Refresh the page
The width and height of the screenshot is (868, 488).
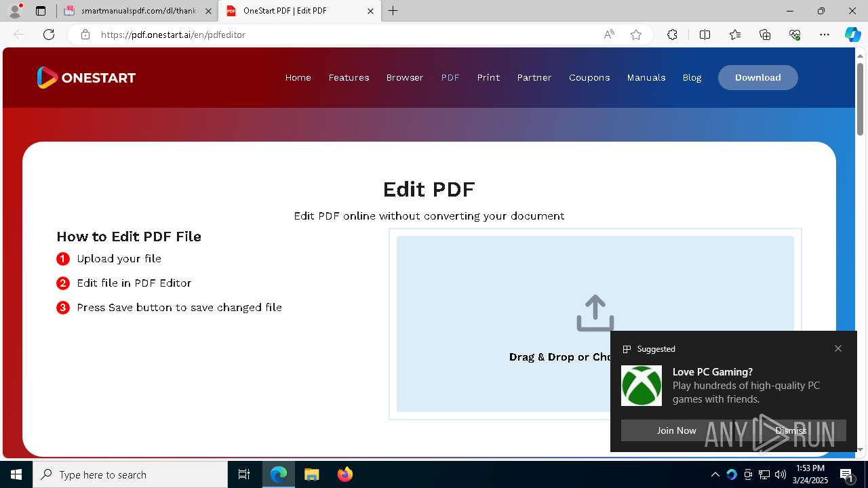click(49, 35)
